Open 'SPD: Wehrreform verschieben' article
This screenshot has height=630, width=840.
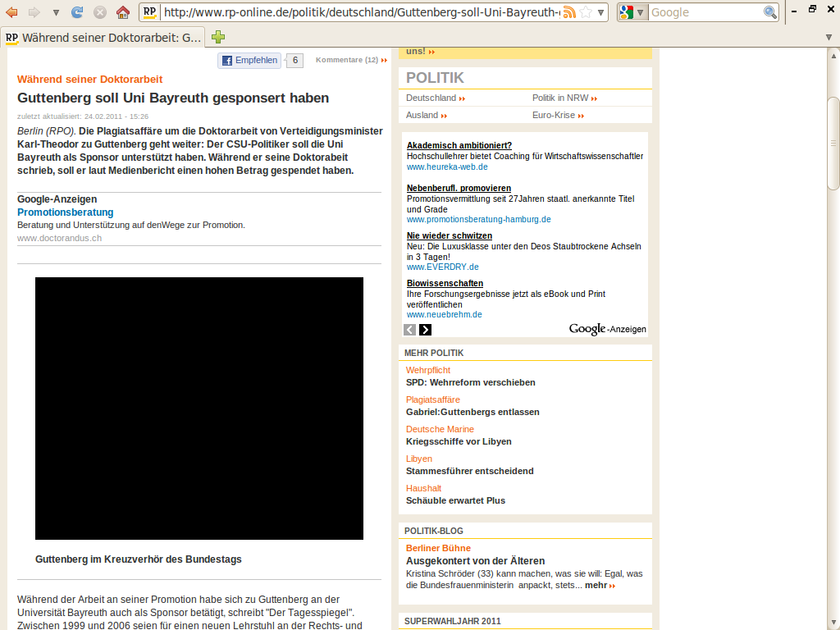(x=470, y=382)
